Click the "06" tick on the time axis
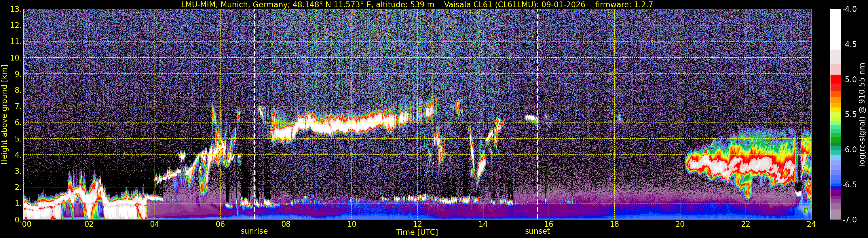This screenshot has height=238, width=868. [220, 224]
